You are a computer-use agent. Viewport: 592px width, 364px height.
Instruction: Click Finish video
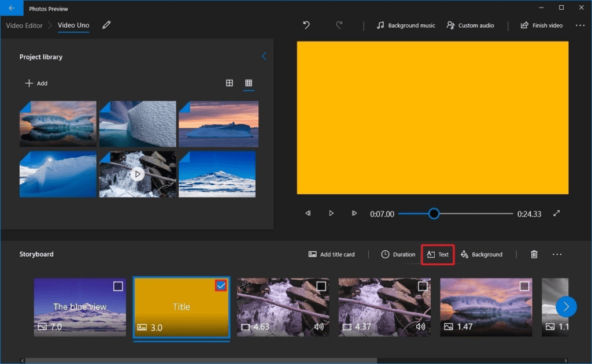pos(541,25)
